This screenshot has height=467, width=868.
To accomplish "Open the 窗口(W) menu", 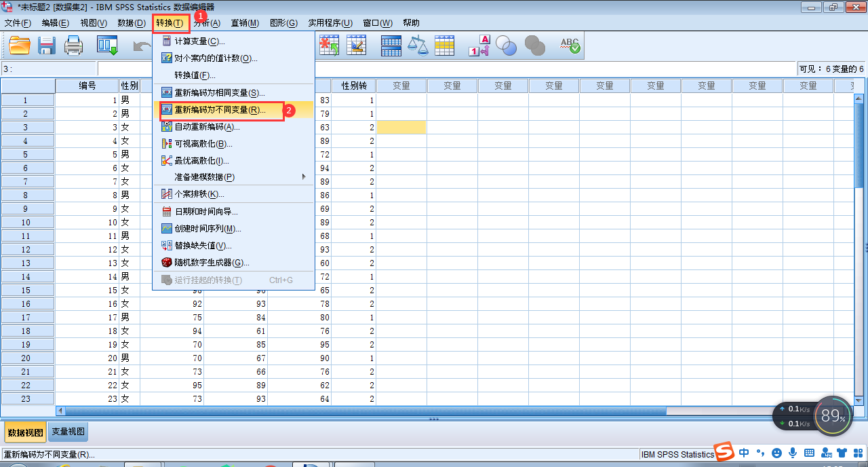I will tap(377, 22).
